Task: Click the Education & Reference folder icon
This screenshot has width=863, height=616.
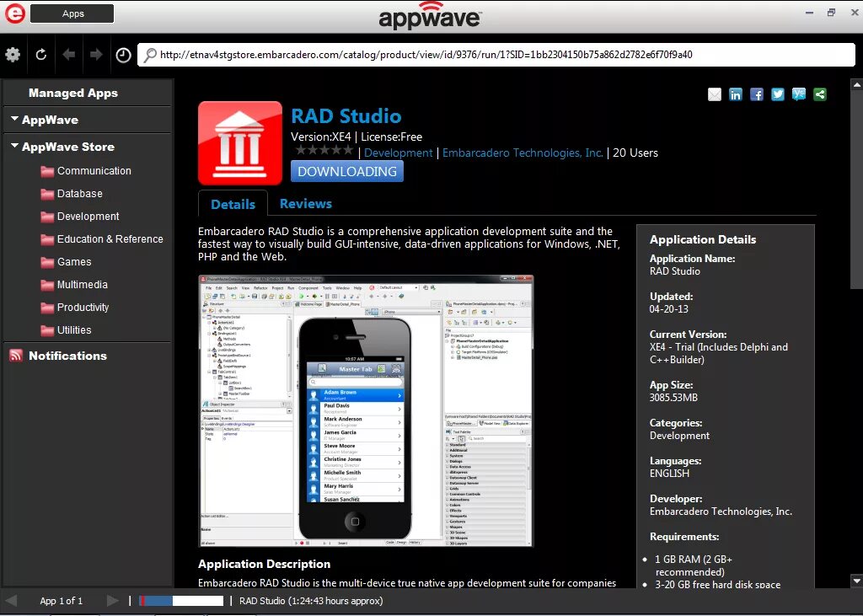Action: (x=47, y=239)
